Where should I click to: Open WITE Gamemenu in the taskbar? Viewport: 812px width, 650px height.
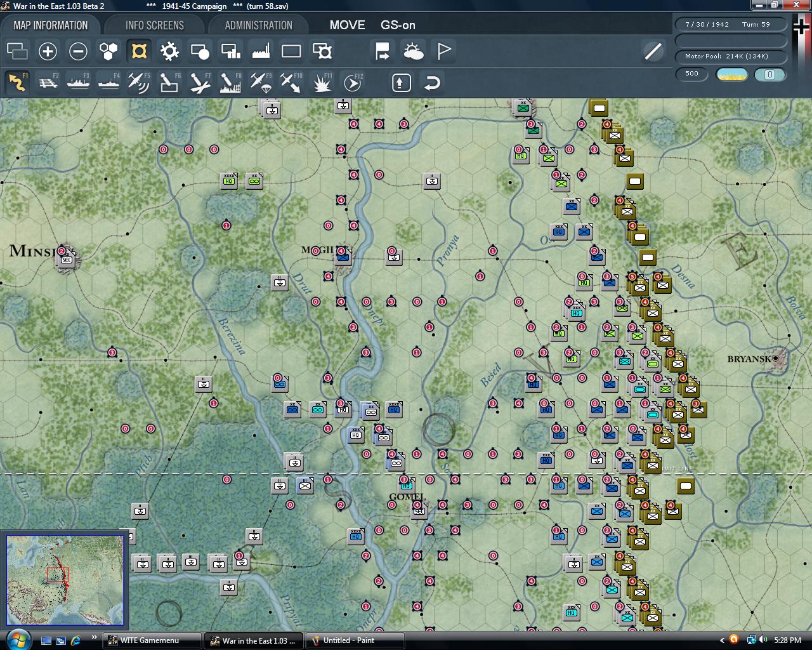(x=151, y=640)
